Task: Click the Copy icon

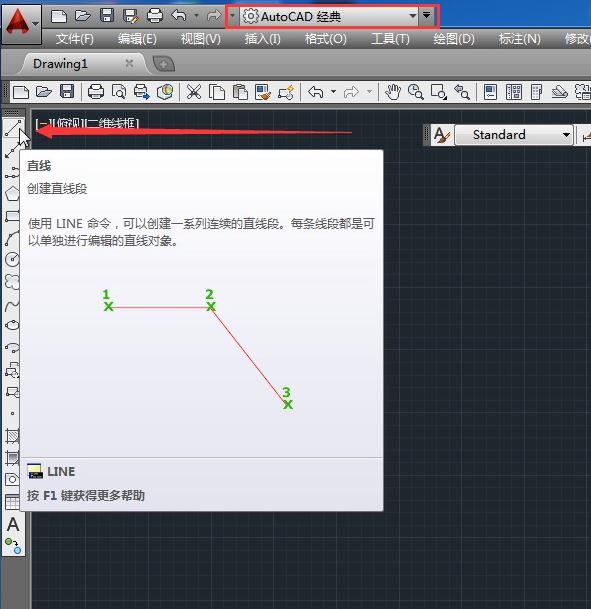Action: click(217, 92)
